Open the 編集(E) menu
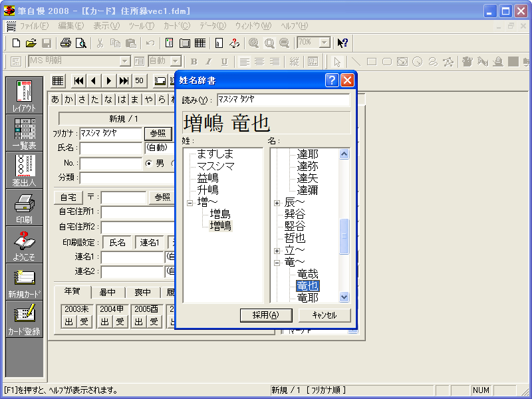The height and width of the screenshot is (399, 532). (71, 26)
